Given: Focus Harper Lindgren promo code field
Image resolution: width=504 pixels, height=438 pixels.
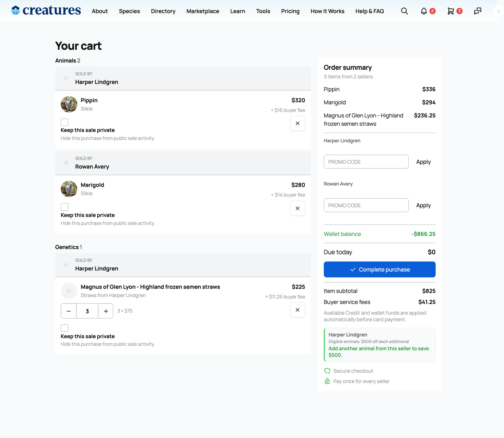Looking at the screenshot, I should 366,162.
